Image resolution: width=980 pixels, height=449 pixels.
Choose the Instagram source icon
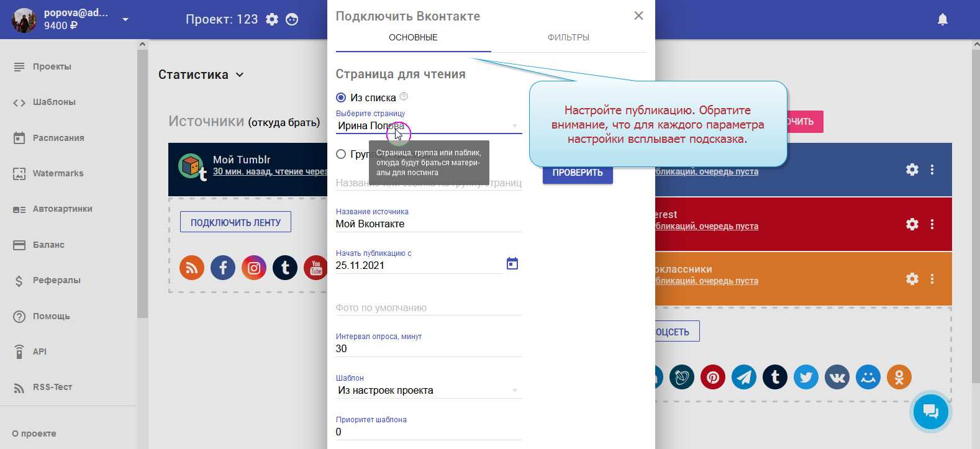click(x=254, y=268)
